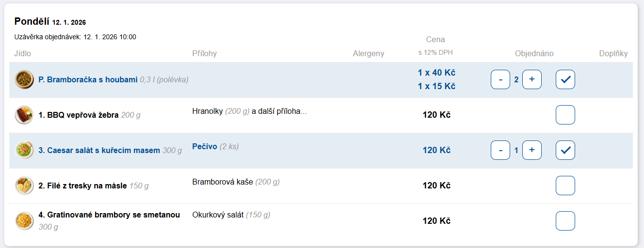
Task: Uncheck the Caesar salát order checkbox
Action: pyautogui.click(x=565, y=150)
